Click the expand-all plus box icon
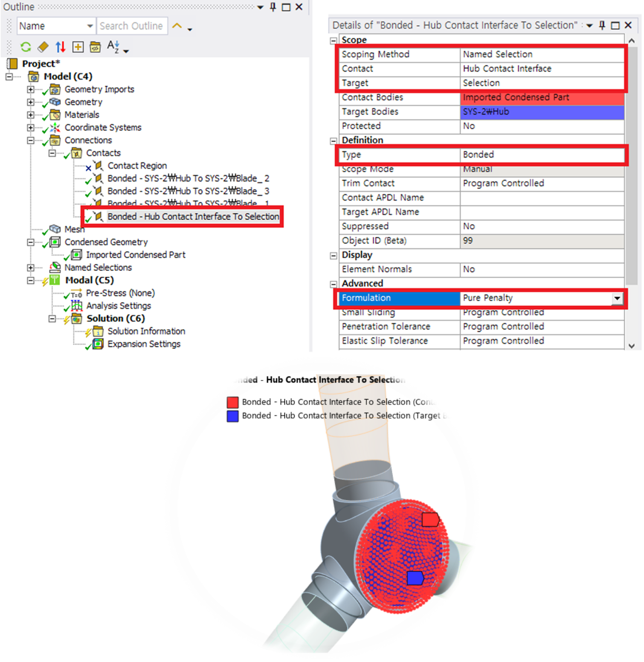The height and width of the screenshot is (662, 644). pos(78,47)
